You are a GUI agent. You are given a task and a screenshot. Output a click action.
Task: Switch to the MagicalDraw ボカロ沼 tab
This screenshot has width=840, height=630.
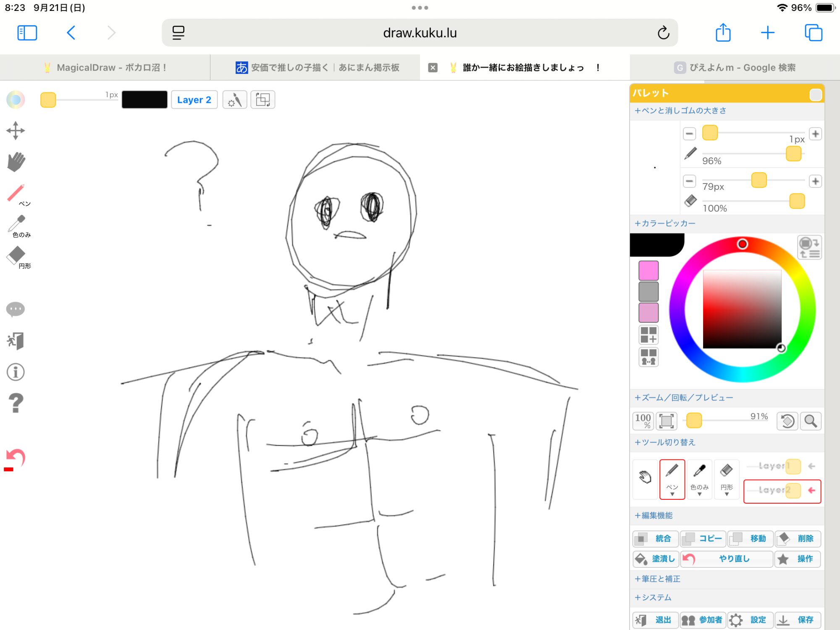(105, 67)
